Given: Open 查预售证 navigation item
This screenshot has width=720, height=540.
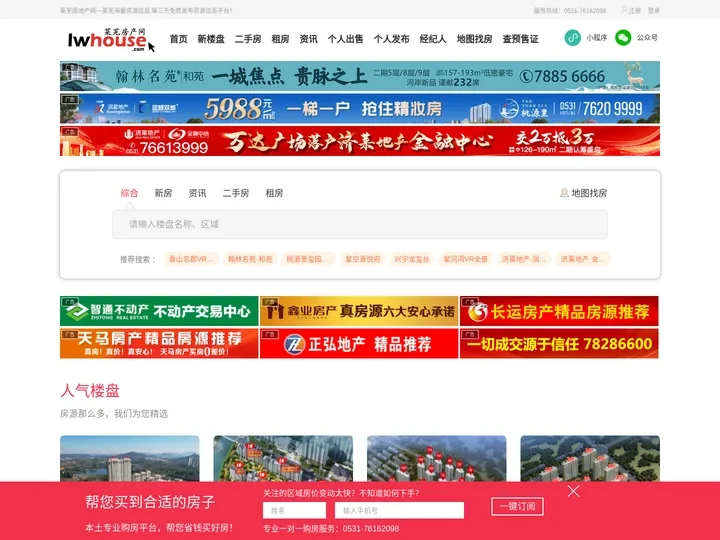Looking at the screenshot, I should coord(520,39).
